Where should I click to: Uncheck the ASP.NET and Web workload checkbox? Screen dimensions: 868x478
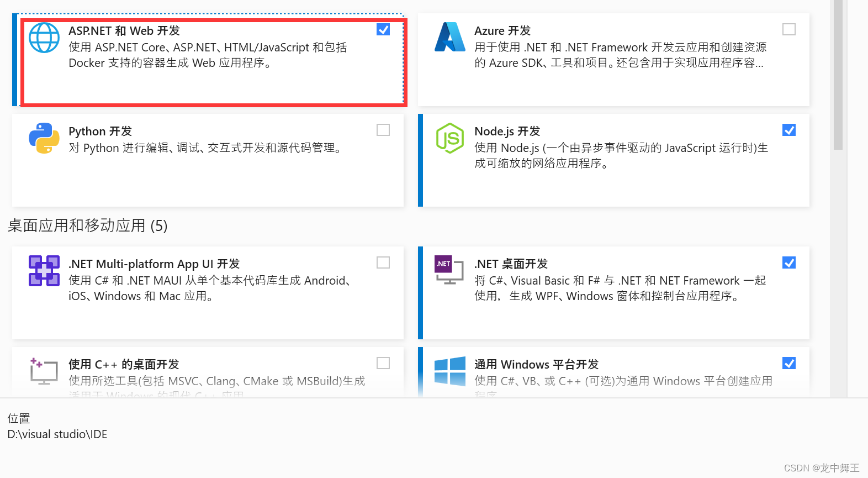point(383,29)
